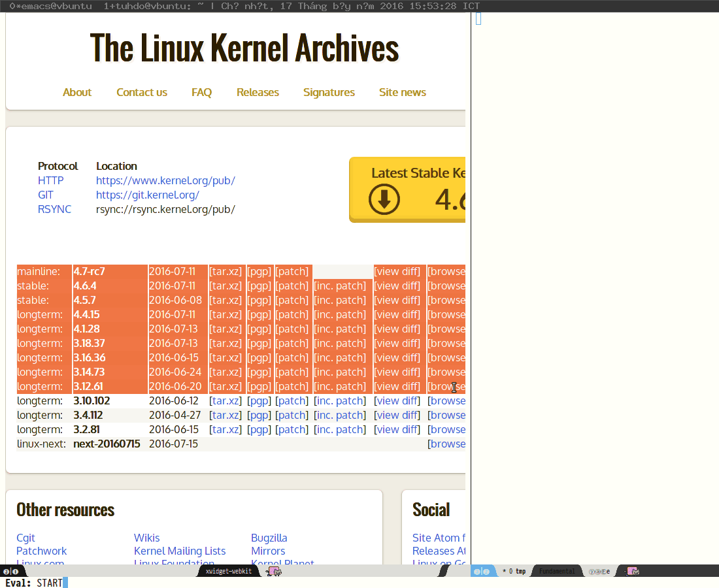Open inc. patch for longterm 4.4.15

[x=341, y=314]
